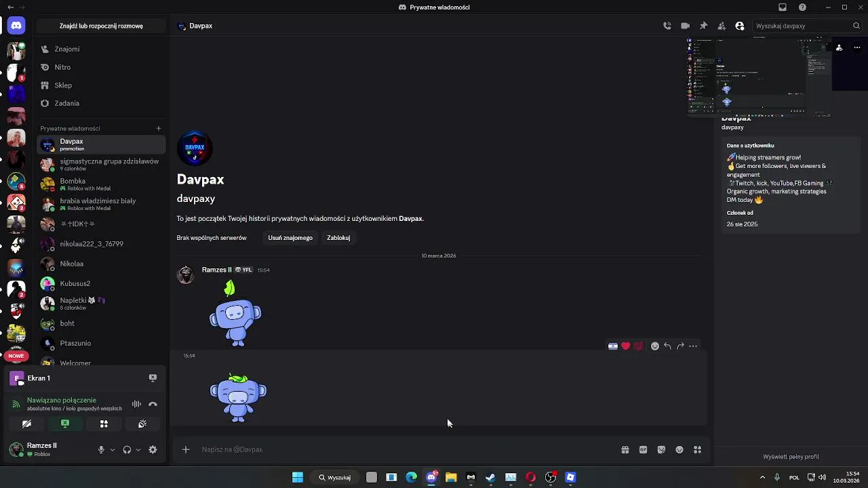Open the Ptaszunio direct message
Screen dimensions: 868x488
[x=101, y=343]
